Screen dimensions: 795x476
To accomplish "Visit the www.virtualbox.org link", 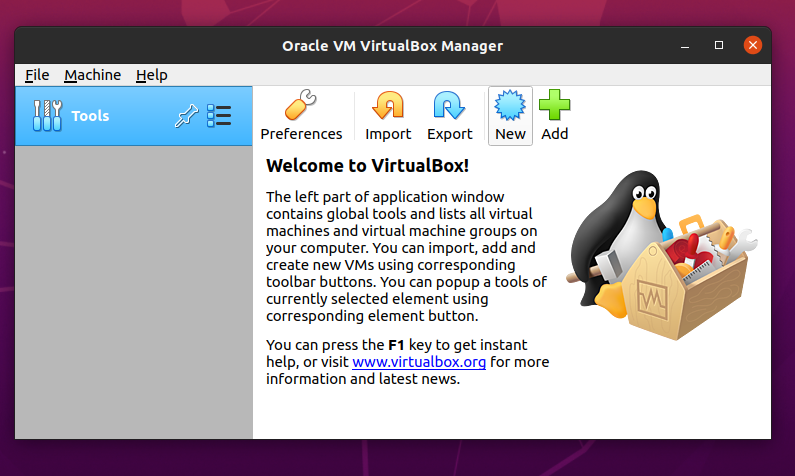I will click(419, 362).
